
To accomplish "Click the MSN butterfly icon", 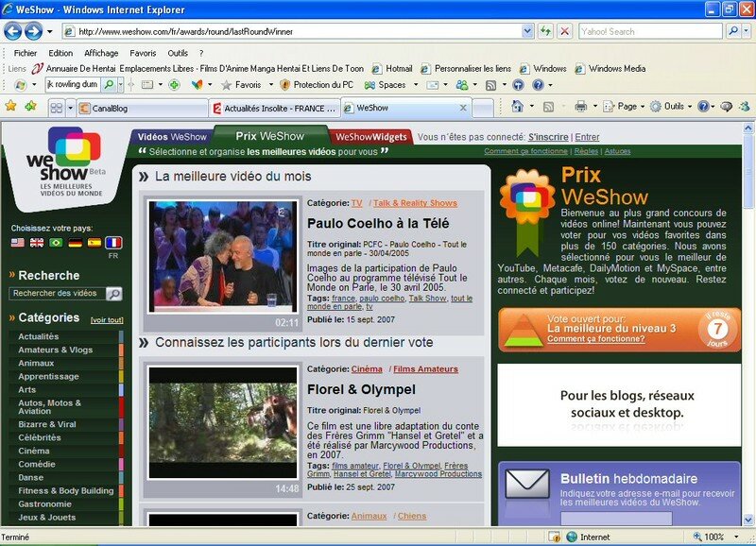I will point(198,85).
